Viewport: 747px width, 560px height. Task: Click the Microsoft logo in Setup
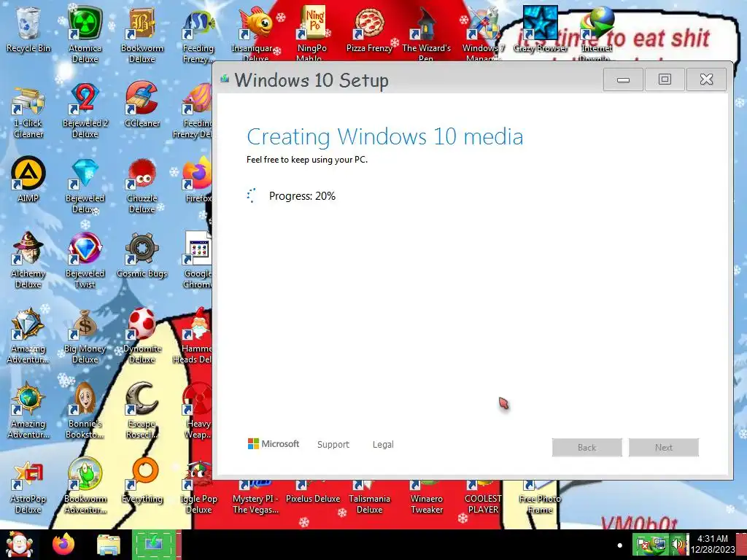274,444
